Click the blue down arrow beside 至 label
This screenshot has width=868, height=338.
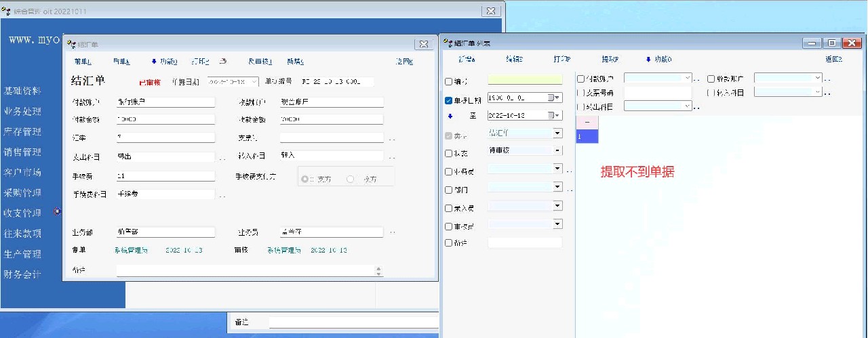(448, 116)
